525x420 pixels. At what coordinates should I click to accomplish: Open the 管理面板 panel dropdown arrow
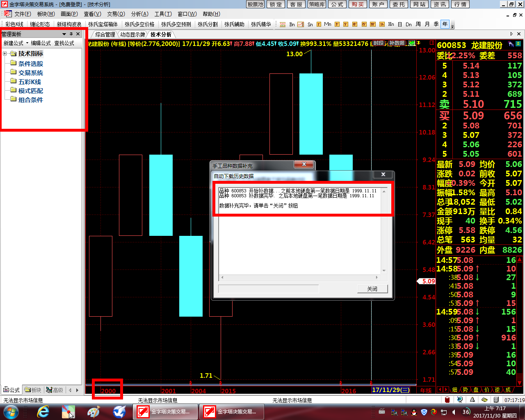click(x=64, y=34)
